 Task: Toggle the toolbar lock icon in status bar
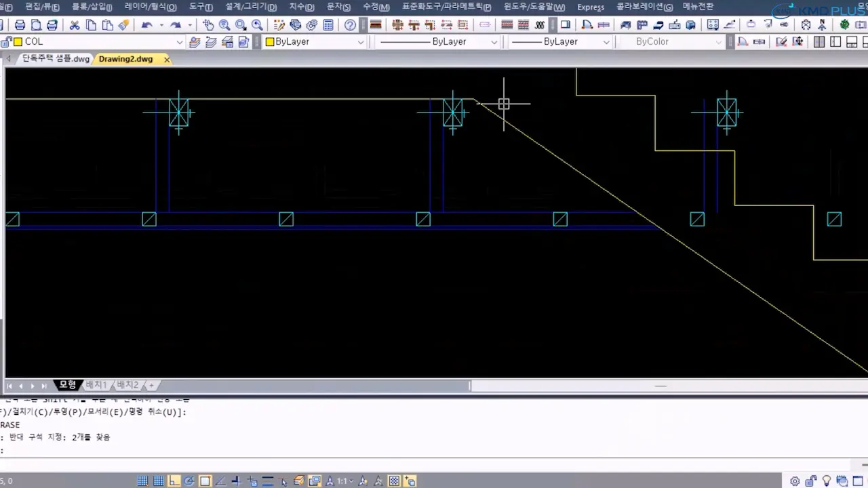tap(811, 481)
